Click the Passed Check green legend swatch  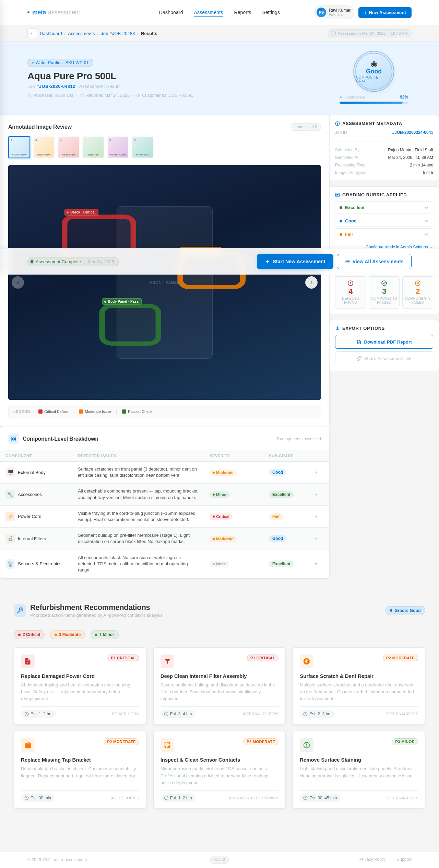[124, 412]
